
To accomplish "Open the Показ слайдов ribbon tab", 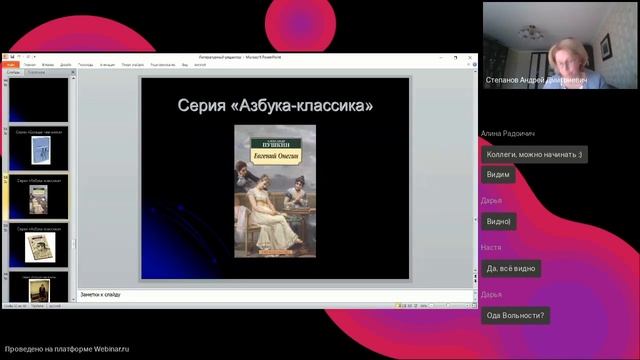I will pyautogui.click(x=133, y=64).
